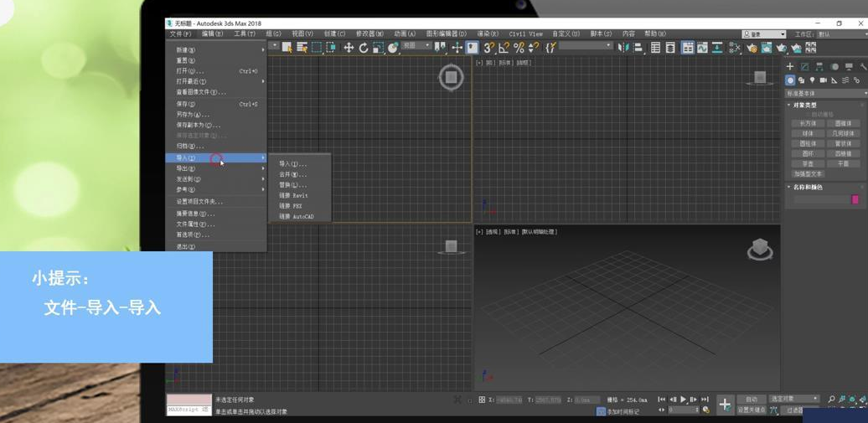Open the named selection sets dropdown
Image resolution: width=868 pixels, height=423 pixels.
point(586,45)
